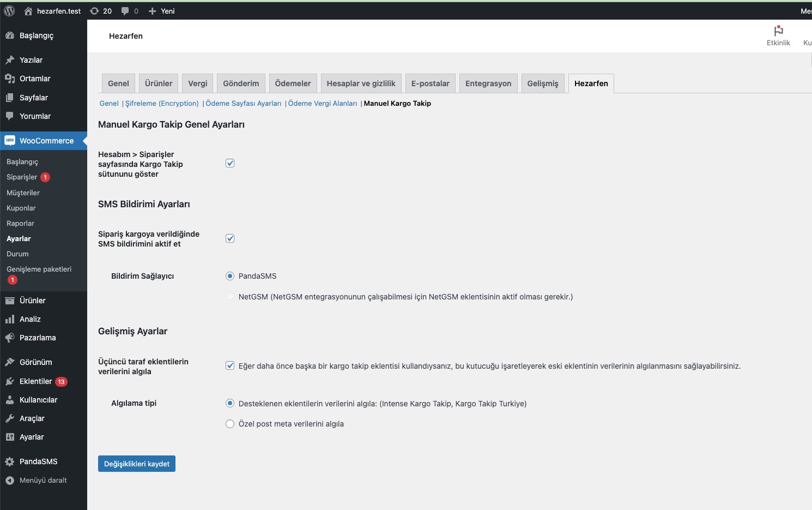Open Ödeme Vergi Alanları link
Image resolution: width=812 pixels, height=510 pixels.
323,103
